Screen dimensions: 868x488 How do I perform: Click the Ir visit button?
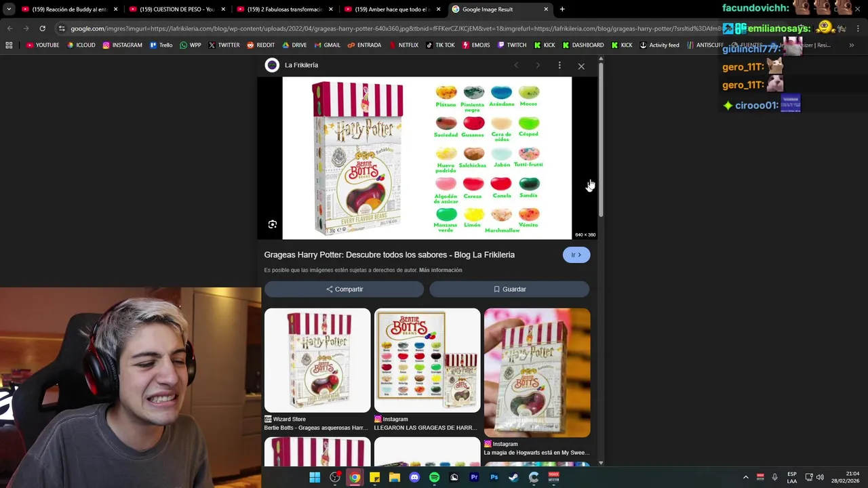point(576,255)
